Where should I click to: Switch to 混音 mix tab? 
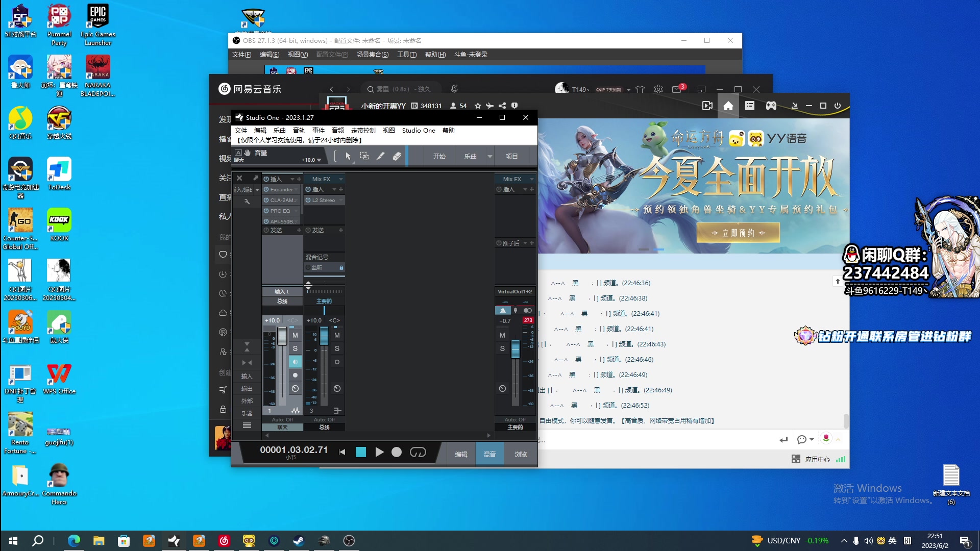(489, 454)
